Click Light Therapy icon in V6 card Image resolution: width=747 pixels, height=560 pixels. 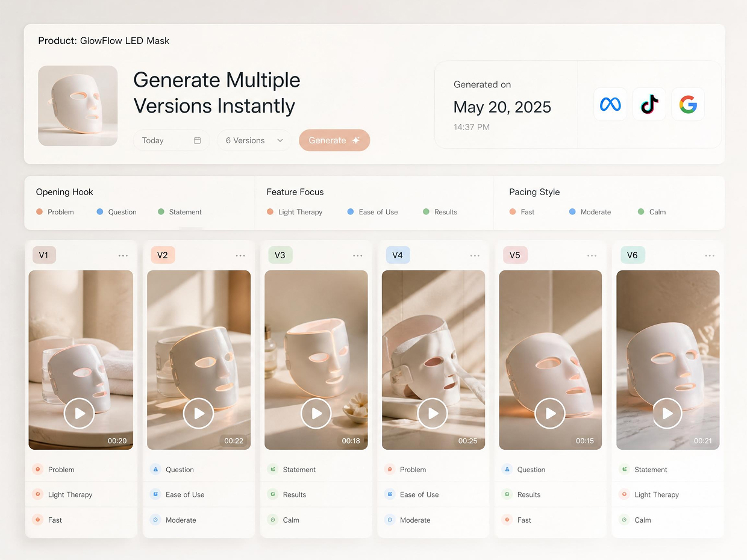click(624, 494)
